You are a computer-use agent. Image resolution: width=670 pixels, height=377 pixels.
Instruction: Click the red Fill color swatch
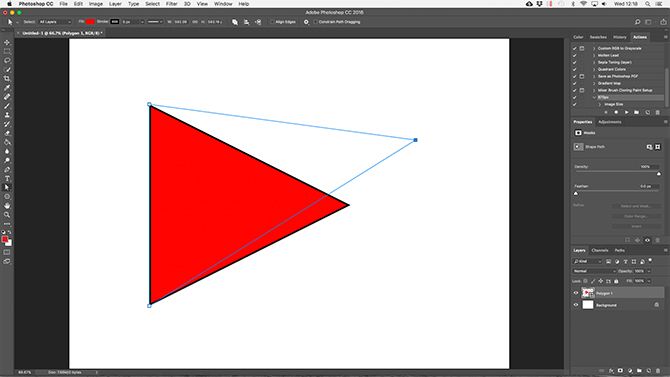90,22
